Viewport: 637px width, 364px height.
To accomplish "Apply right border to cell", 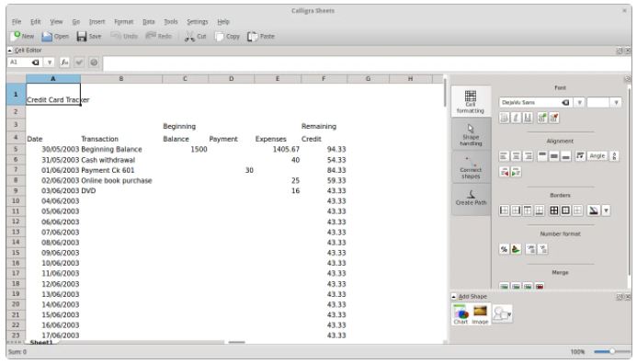I will [x=516, y=210].
